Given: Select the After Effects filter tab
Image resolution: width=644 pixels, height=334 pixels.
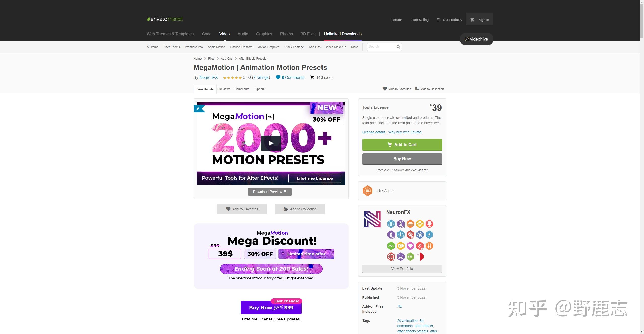Looking at the screenshot, I should click(172, 47).
